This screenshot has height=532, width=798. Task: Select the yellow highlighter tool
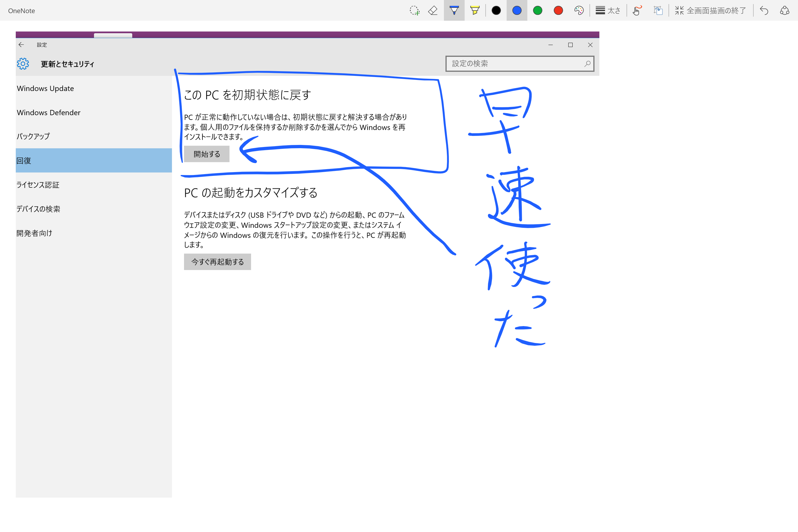(x=475, y=10)
